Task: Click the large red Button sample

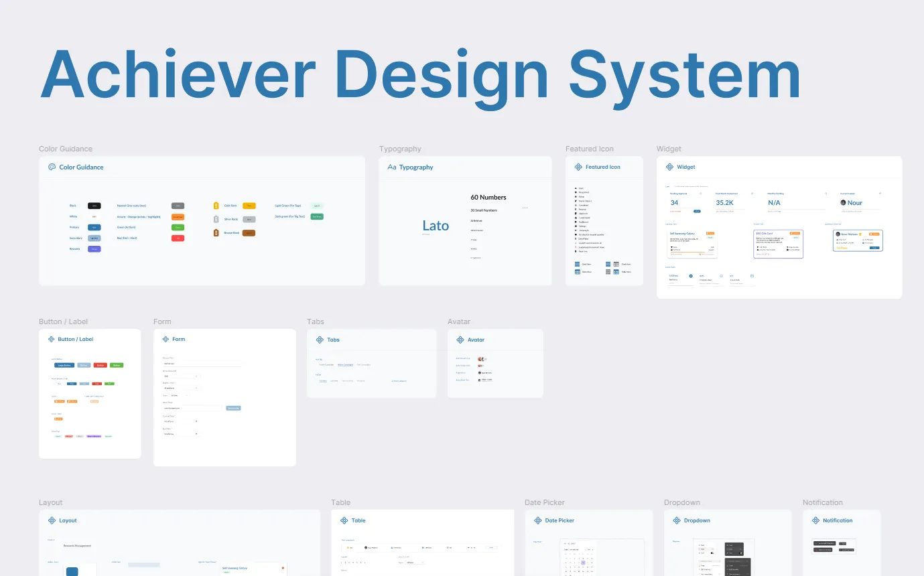Action: click(x=100, y=365)
